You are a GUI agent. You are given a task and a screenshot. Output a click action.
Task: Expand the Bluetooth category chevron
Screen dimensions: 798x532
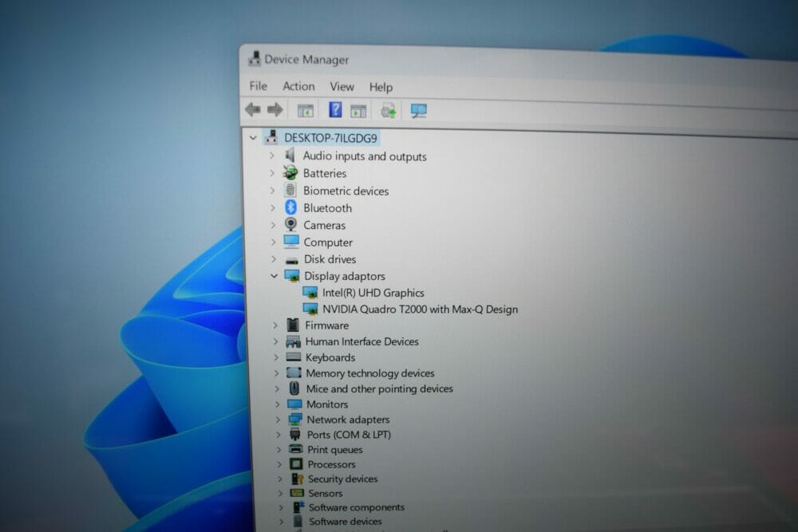click(x=273, y=207)
